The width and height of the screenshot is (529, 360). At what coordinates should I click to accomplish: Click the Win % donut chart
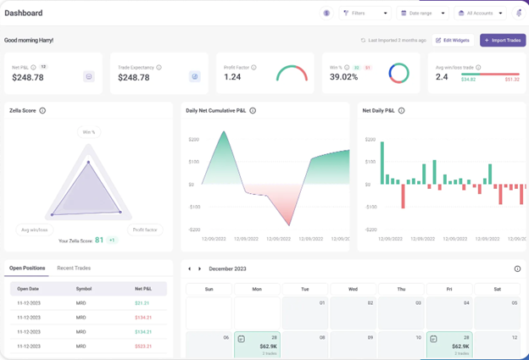click(399, 73)
